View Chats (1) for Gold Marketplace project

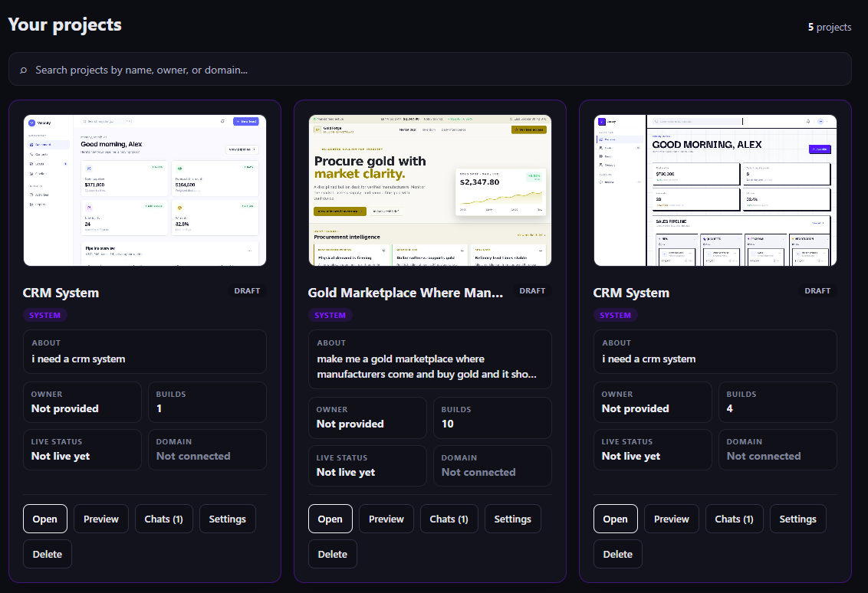449,519
